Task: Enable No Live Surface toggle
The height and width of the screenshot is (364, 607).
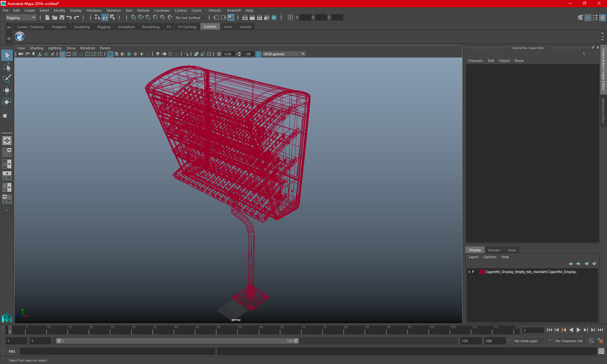Action: (x=188, y=17)
